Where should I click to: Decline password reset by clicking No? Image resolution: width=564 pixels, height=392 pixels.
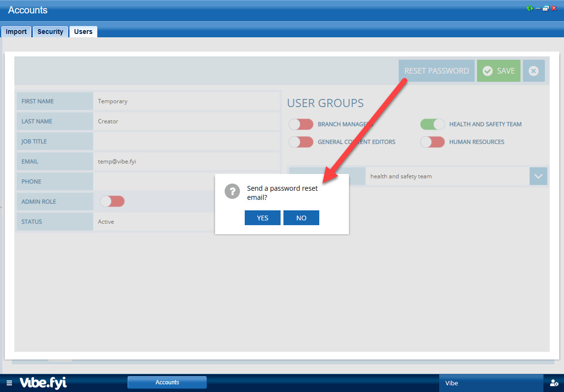[301, 218]
